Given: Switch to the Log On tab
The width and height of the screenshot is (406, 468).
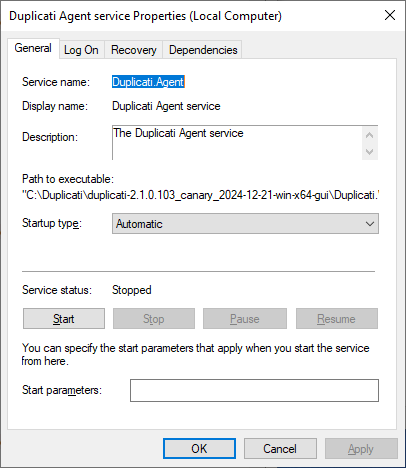Looking at the screenshot, I should [81, 50].
